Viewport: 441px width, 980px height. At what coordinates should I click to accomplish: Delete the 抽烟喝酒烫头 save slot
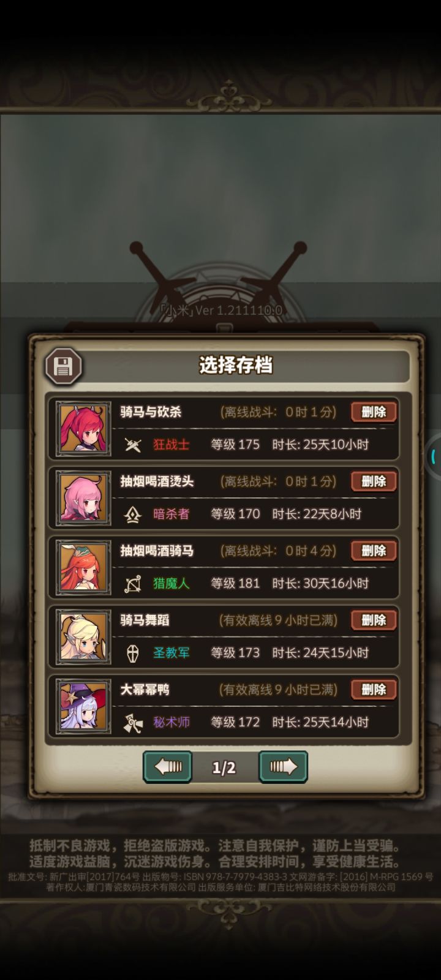tap(374, 481)
